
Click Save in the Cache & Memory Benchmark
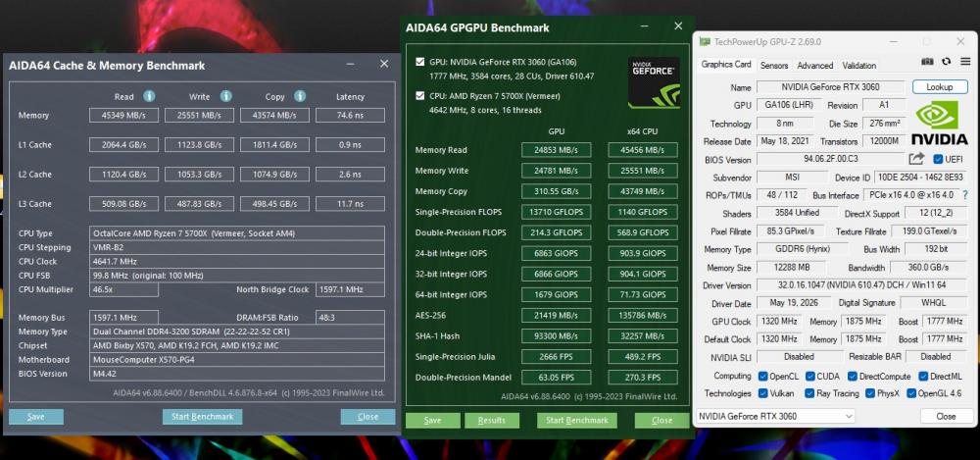pyautogui.click(x=36, y=417)
